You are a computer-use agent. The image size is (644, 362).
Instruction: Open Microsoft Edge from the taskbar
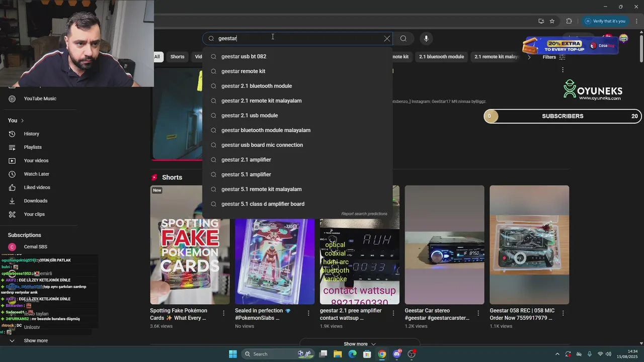352,354
